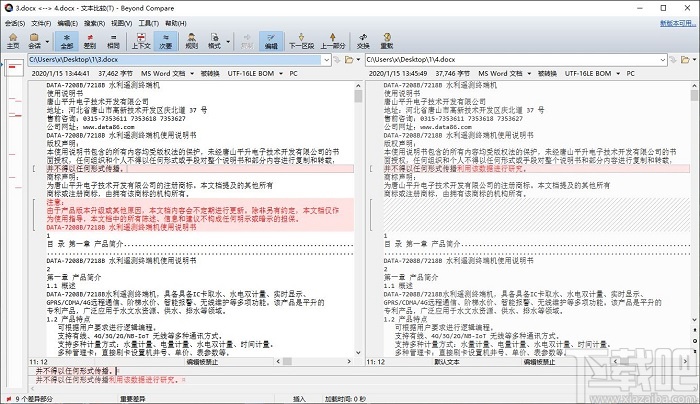Open the left browse folder dropdown arrow
700x404 pixels.
(x=358, y=59)
